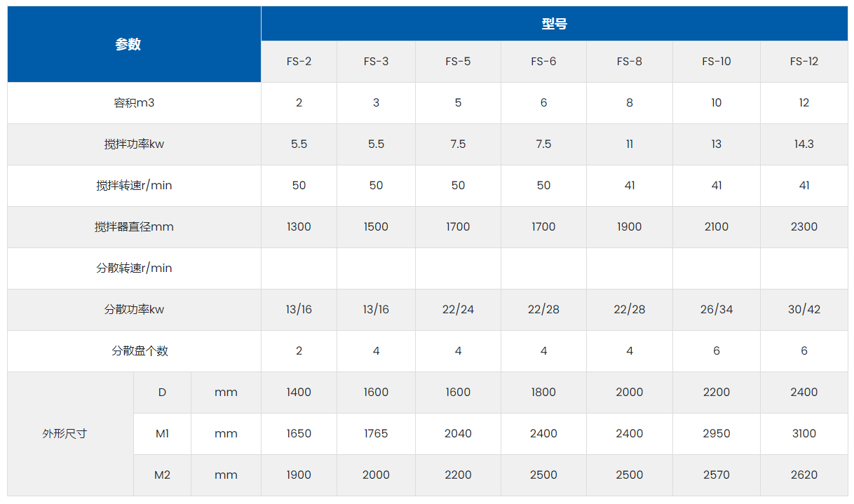Click the M1 dimension label cell

point(162,434)
